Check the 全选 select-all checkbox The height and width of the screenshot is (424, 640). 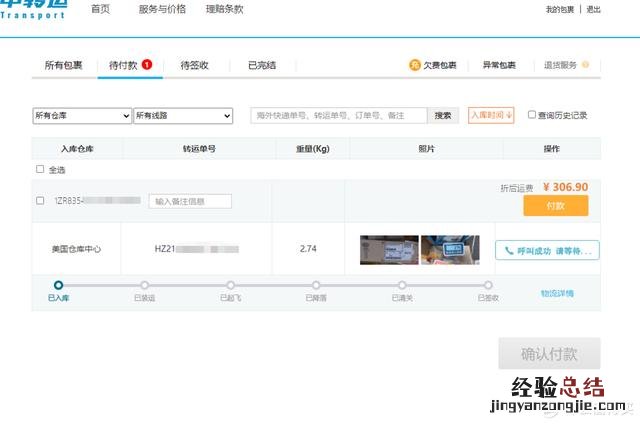click(40, 169)
